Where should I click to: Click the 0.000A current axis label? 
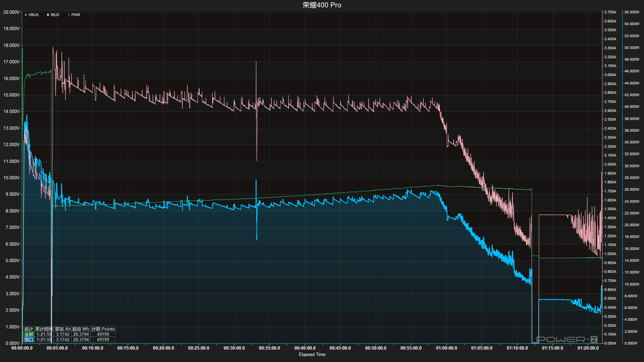[610, 343]
